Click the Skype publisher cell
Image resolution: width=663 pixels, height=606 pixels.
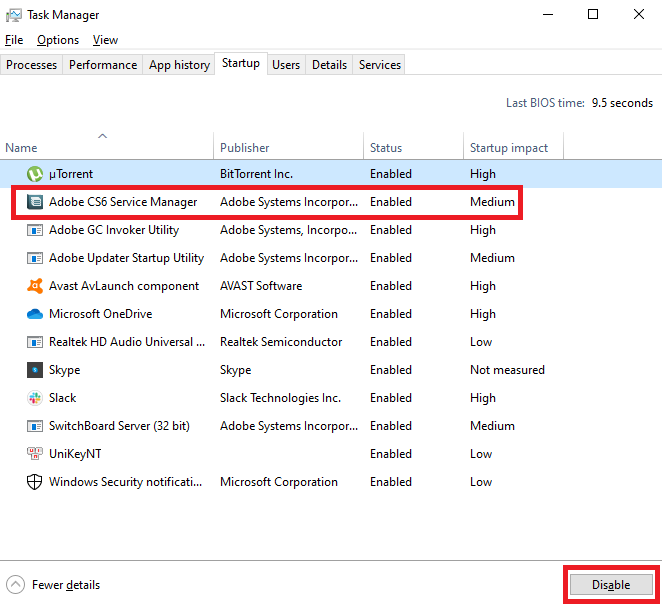tap(236, 370)
